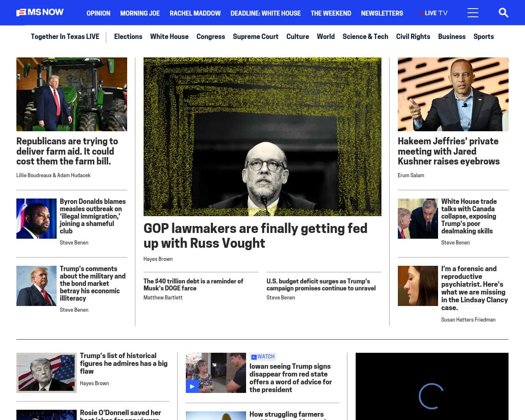Go to Civil Rights topic

tap(413, 37)
